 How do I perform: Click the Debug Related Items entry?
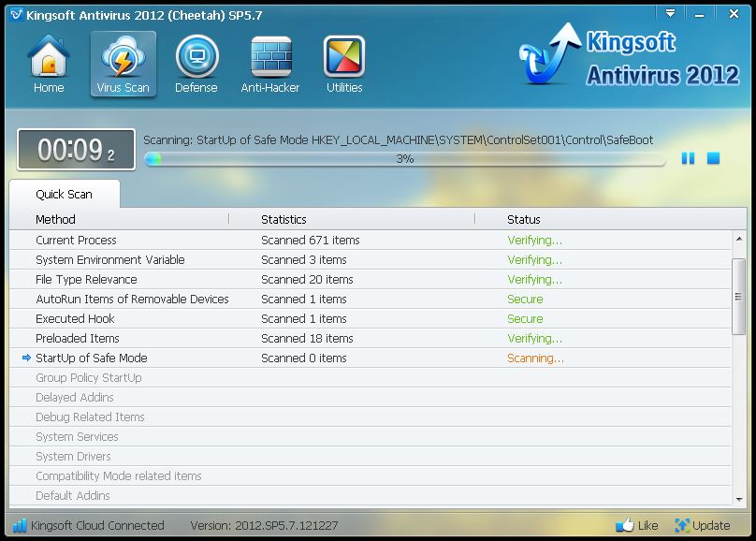90,417
